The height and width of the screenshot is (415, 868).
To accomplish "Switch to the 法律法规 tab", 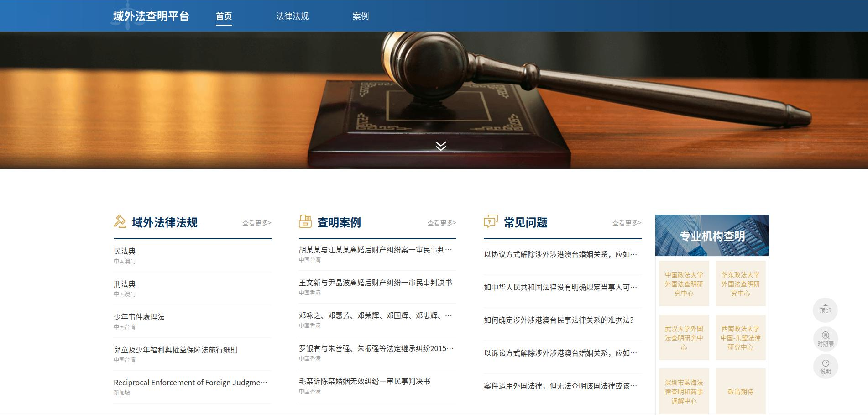I will pyautogui.click(x=293, y=16).
